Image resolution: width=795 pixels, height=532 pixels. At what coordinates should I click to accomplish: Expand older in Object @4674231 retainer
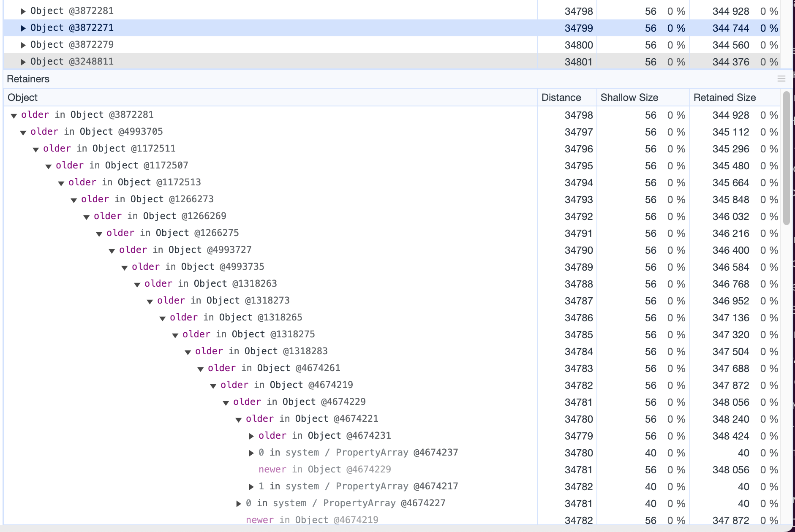click(x=251, y=436)
